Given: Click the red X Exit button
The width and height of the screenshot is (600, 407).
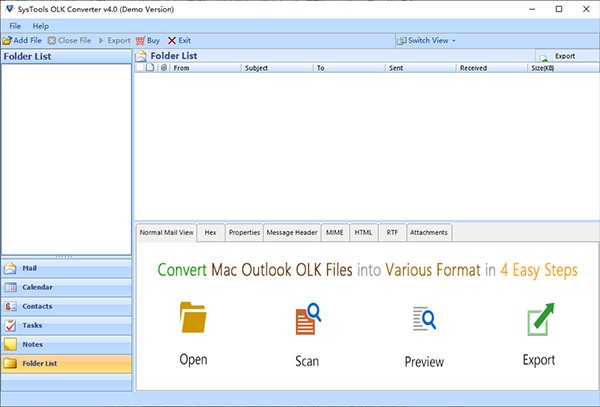Looking at the screenshot, I should 179,41.
